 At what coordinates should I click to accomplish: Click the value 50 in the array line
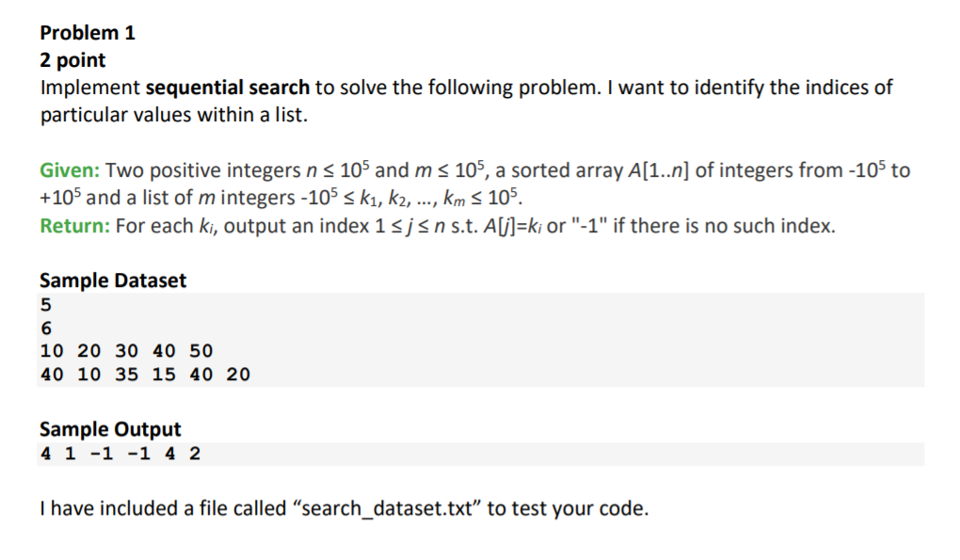[200, 351]
